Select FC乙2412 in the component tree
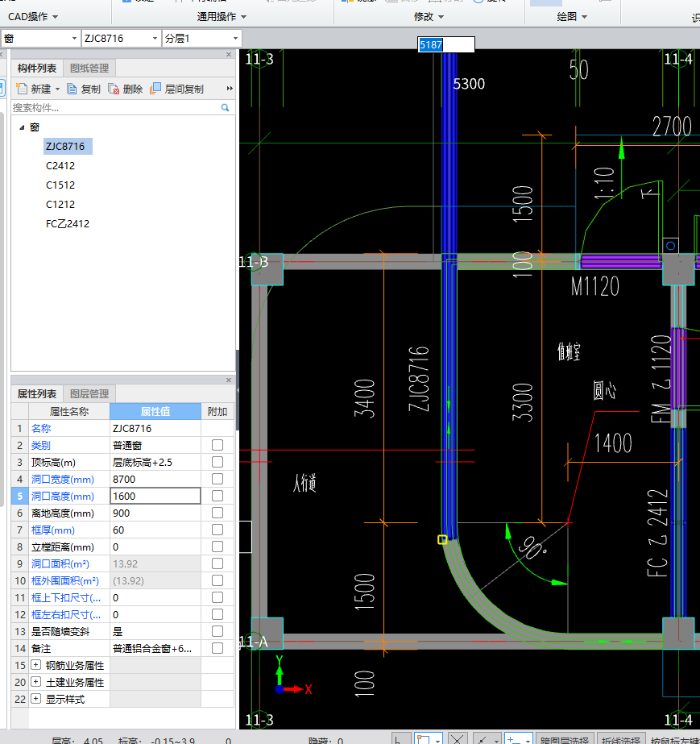 [68, 223]
